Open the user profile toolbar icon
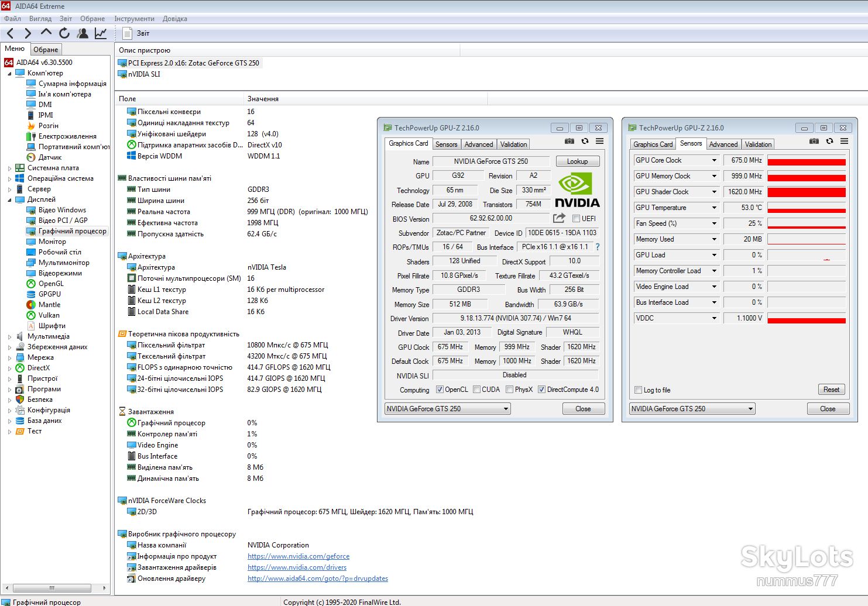Image resolution: width=868 pixels, height=606 pixels. 83,33
